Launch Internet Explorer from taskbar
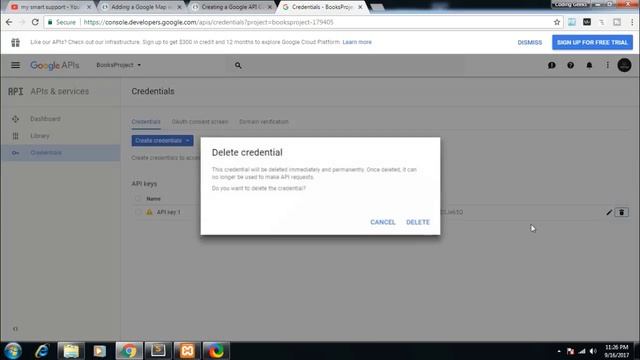 tap(42, 351)
